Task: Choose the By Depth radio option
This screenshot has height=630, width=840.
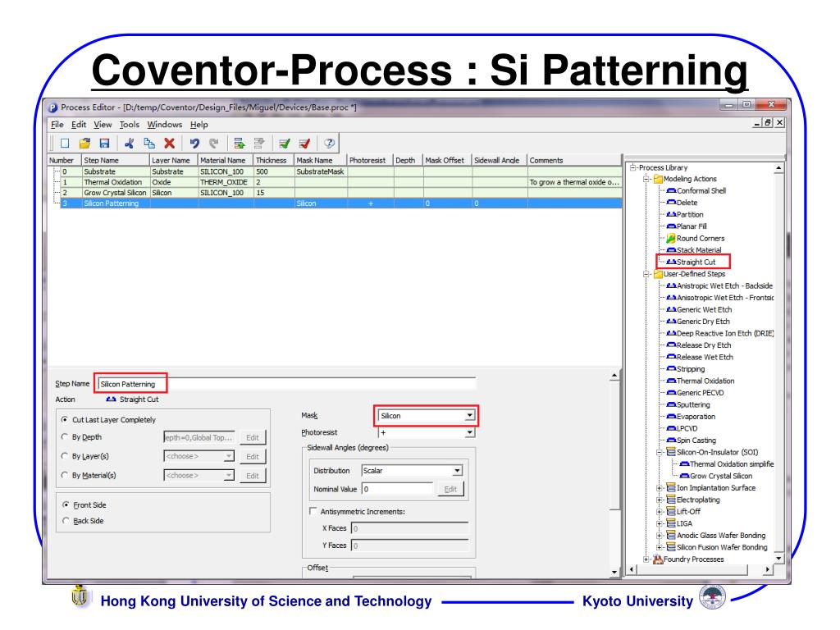Action: [x=65, y=437]
